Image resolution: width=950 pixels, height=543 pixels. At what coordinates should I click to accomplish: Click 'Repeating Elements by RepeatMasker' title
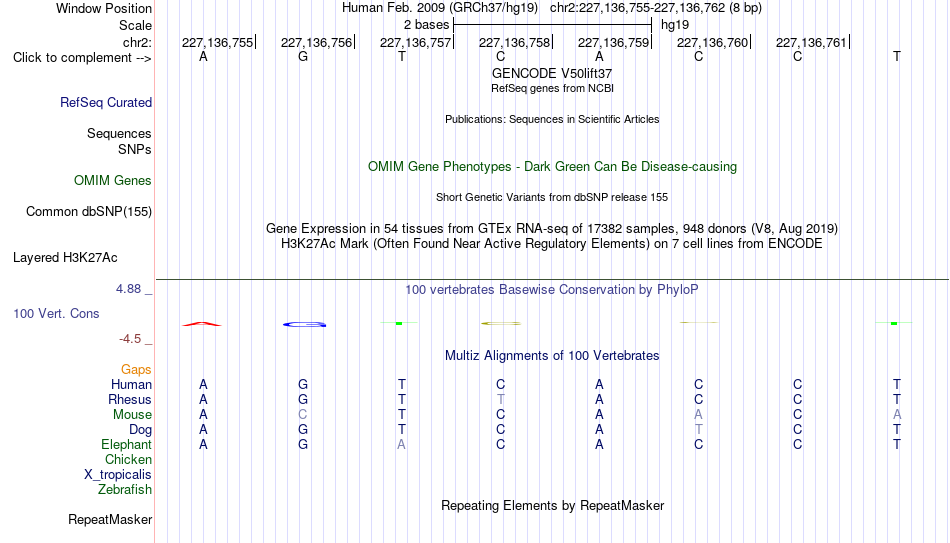(x=553, y=505)
